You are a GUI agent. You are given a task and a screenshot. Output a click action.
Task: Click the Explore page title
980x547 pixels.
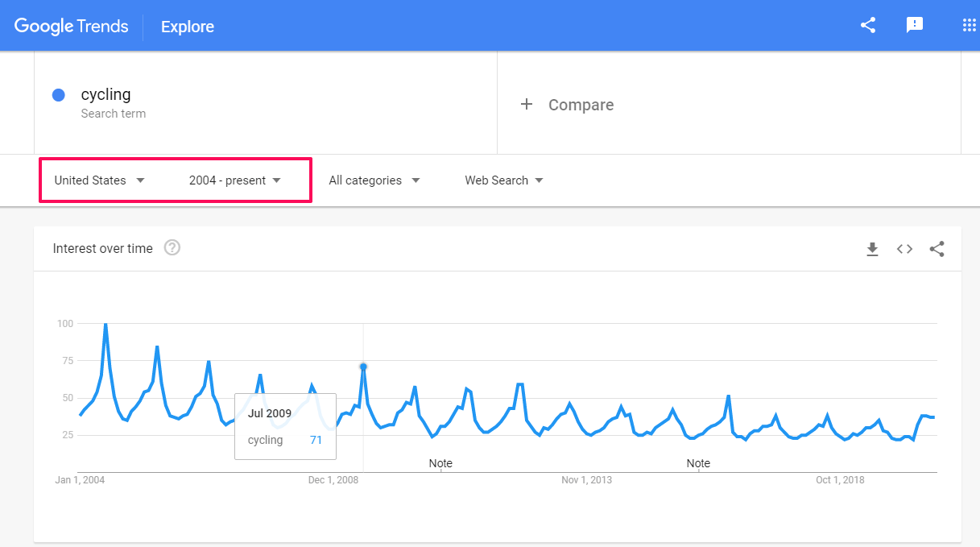pyautogui.click(x=188, y=27)
